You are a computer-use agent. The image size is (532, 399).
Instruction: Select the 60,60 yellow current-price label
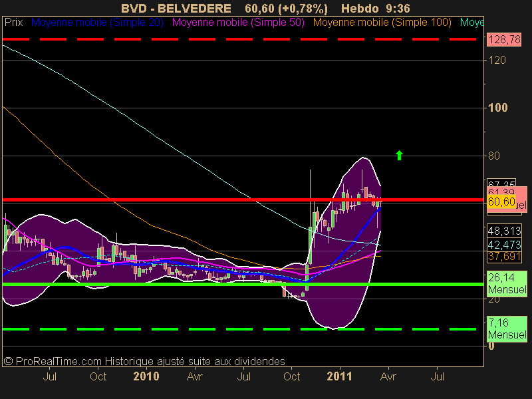[x=501, y=202]
